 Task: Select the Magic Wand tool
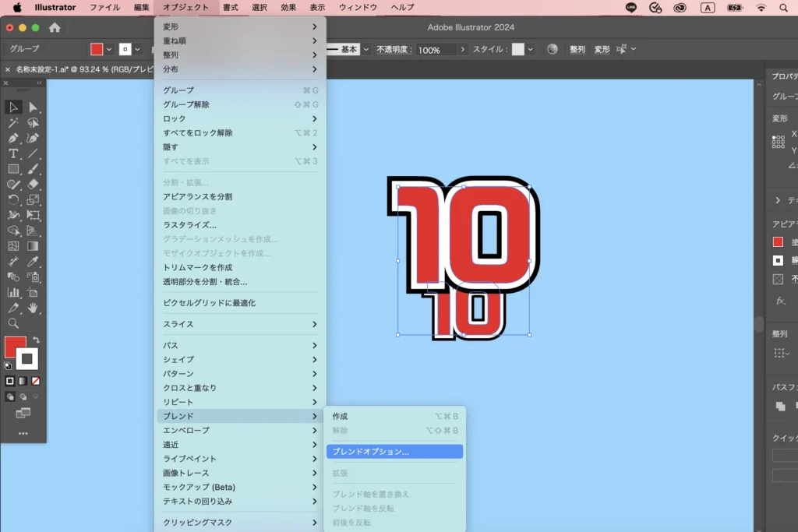click(13, 122)
